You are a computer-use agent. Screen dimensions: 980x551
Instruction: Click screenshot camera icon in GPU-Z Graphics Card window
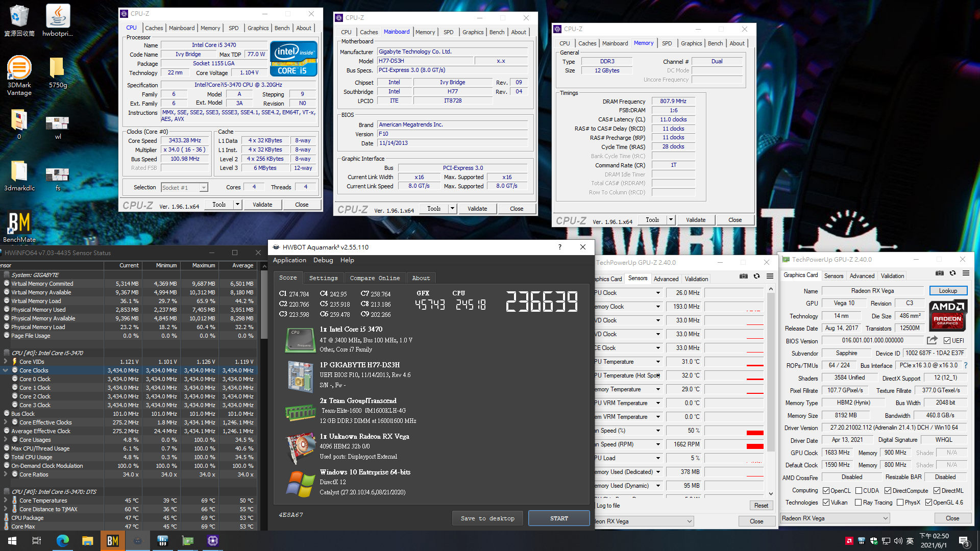pyautogui.click(x=939, y=273)
